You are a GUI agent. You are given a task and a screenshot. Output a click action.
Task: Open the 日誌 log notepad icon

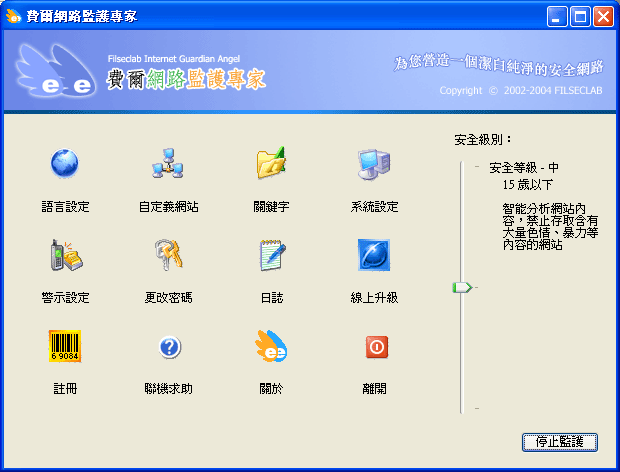click(271, 255)
